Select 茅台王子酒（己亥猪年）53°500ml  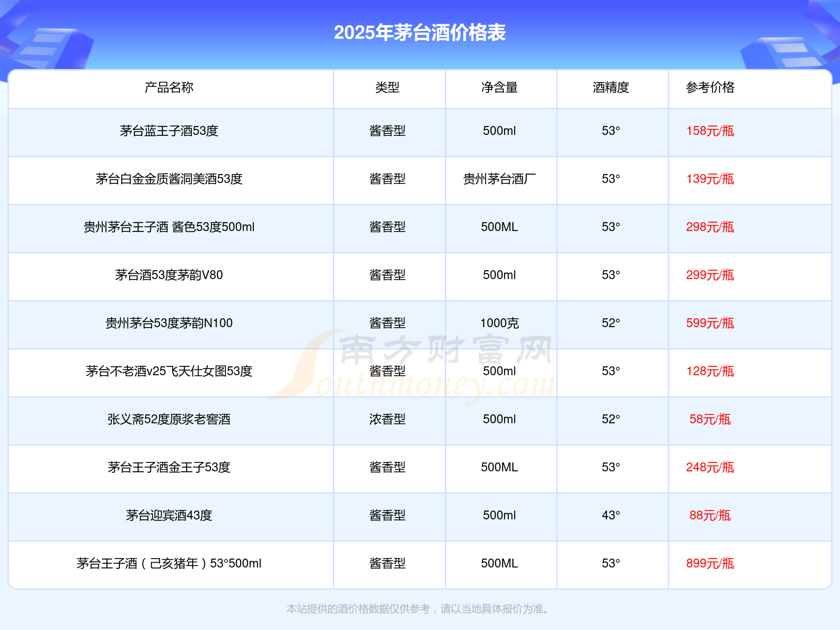pos(169,563)
